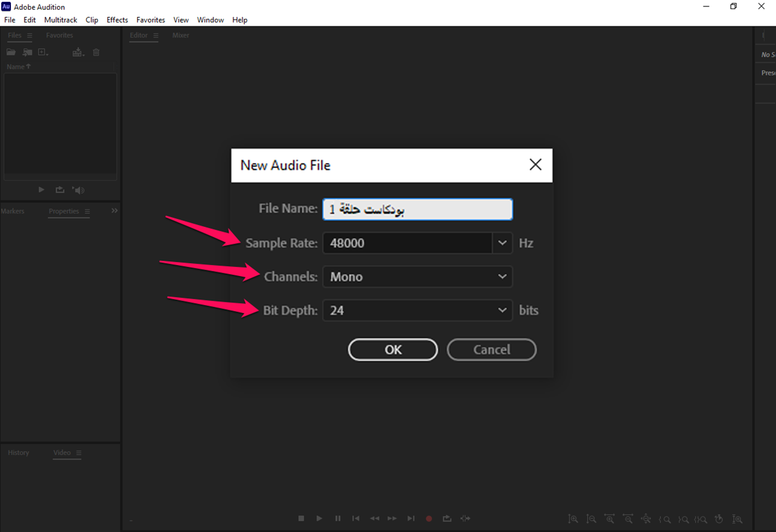This screenshot has width=776, height=532.
Task: Click Zoom In Time icon
Action: pyautogui.click(x=609, y=518)
